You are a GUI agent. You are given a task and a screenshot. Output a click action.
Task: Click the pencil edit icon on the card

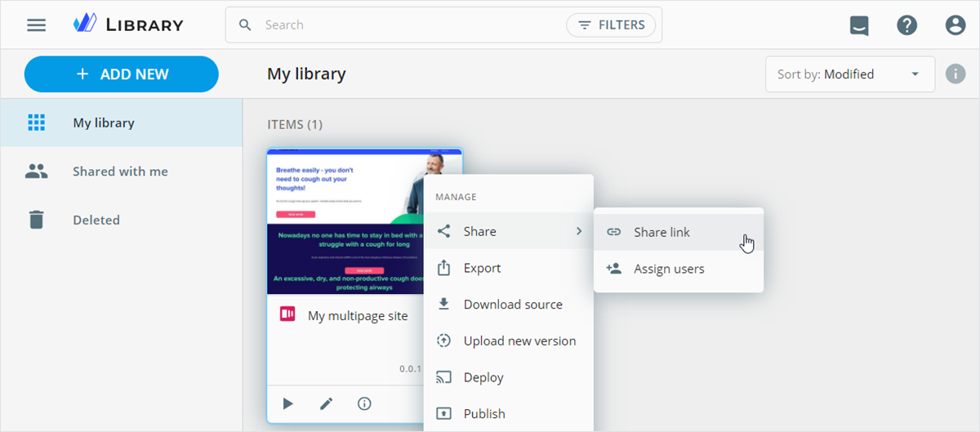327,403
